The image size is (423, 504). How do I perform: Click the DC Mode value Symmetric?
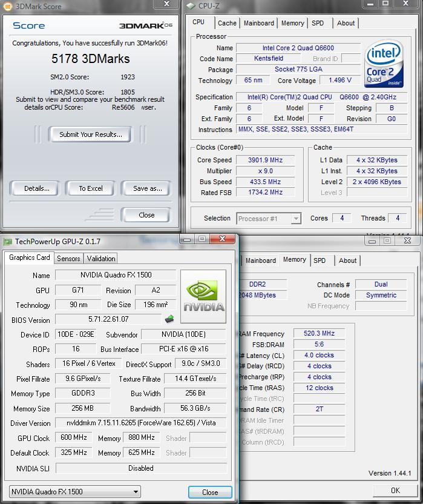(x=381, y=295)
